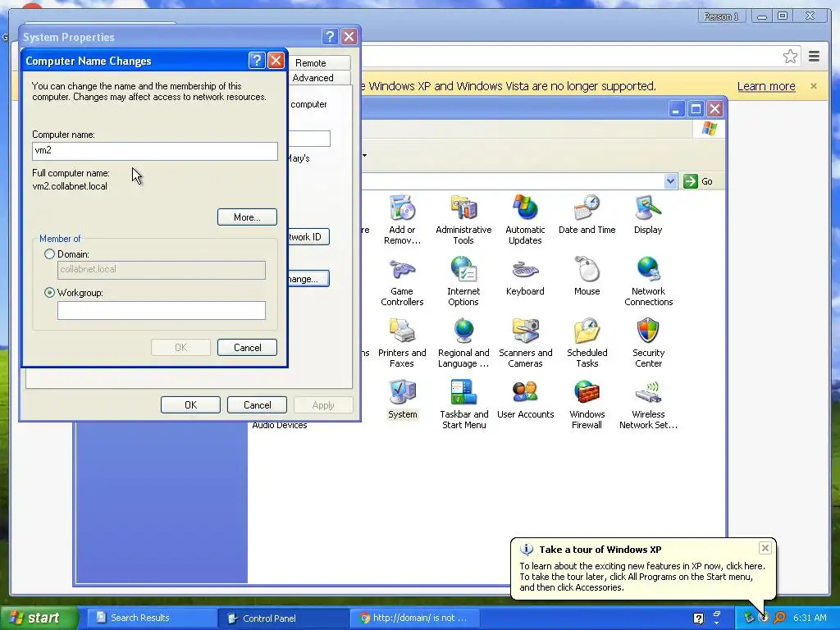Viewport: 840px width, 630px height.
Task: Open the Start menu
Action: [x=39, y=618]
